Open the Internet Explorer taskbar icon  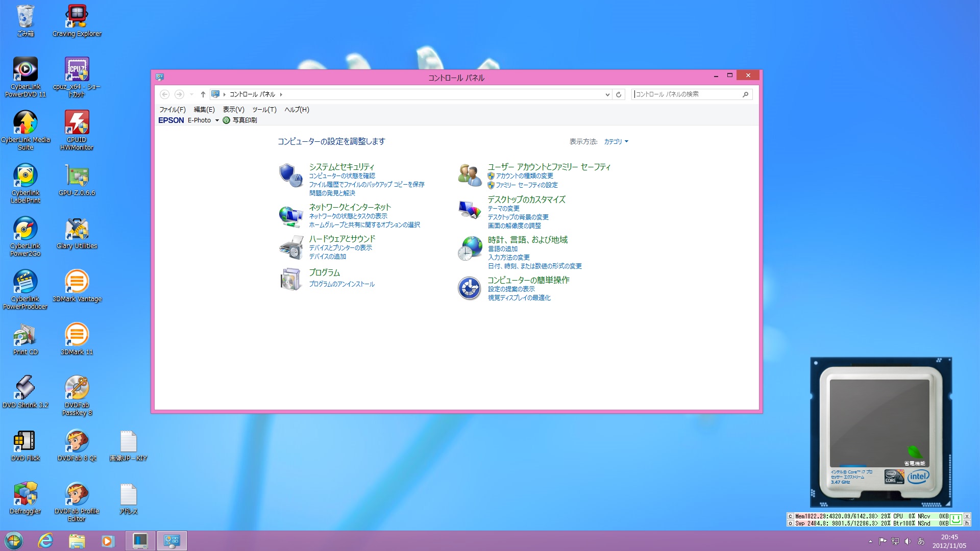pyautogui.click(x=45, y=540)
